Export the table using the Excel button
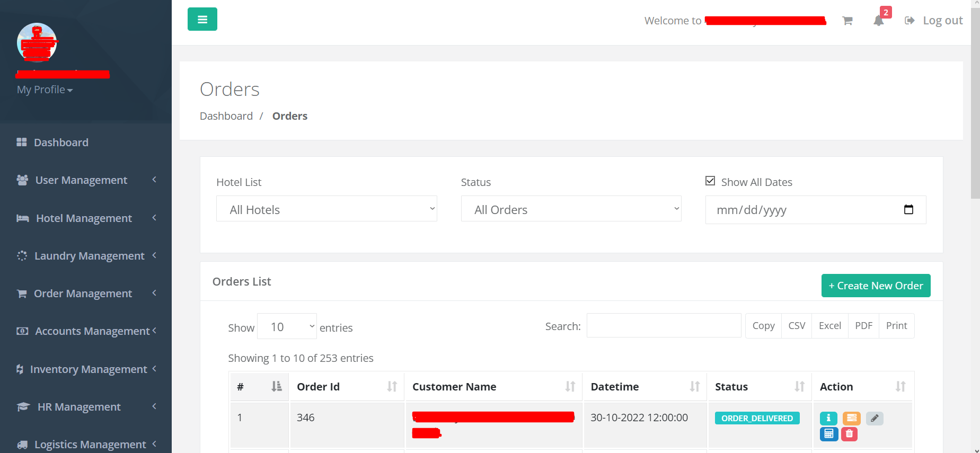The image size is (980, 453). (x=829, y=326)
